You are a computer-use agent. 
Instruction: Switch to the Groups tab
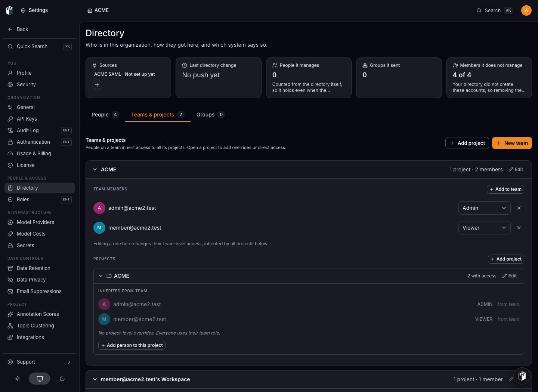click(210, 115)
